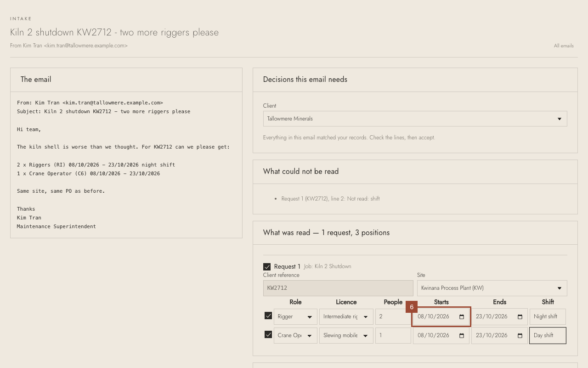The image size is (588, 368).
Task: Expand the Rigger role dropdown
Action: 295,316
